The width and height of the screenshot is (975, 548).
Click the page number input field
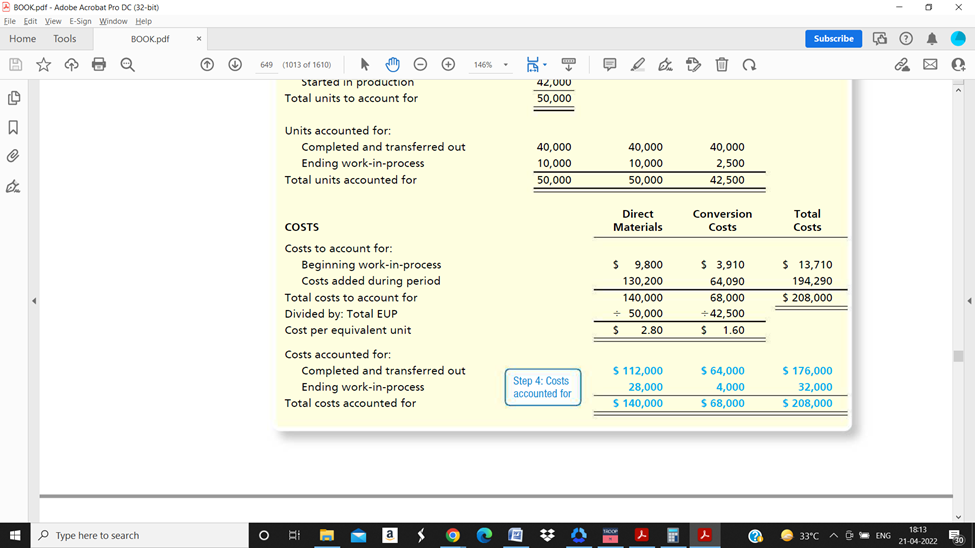[266, 65]
